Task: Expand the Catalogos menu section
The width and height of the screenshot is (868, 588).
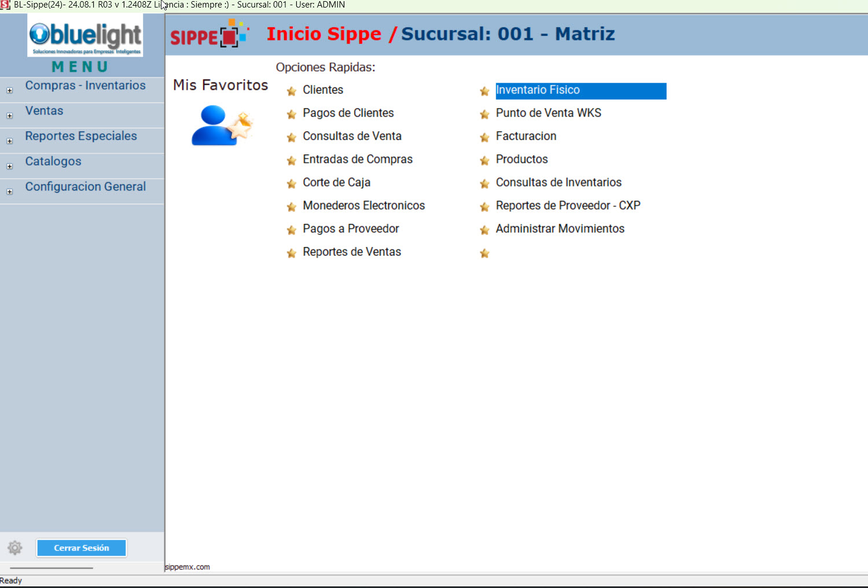Action: (9, 166)
